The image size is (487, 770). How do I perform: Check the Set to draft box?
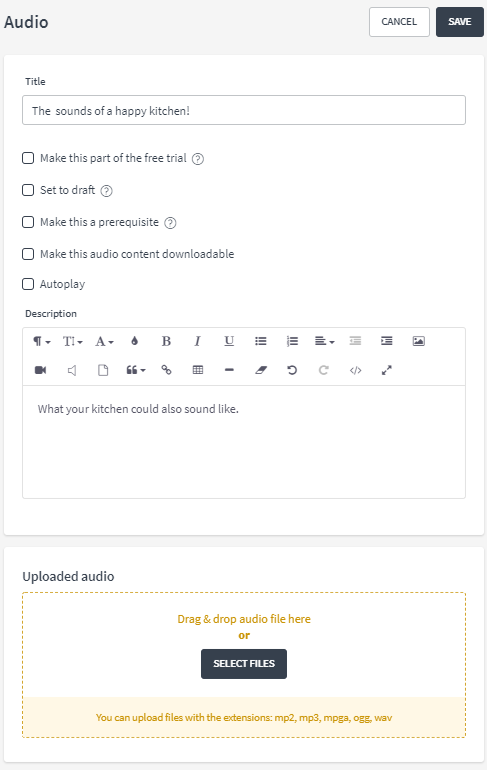28,190
